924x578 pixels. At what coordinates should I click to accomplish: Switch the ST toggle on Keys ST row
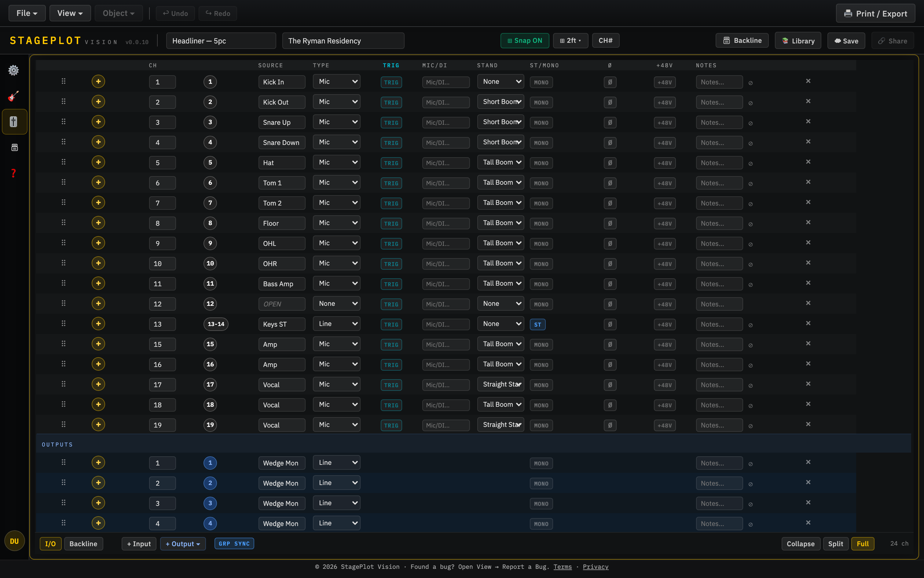click(x=537, y=324)
